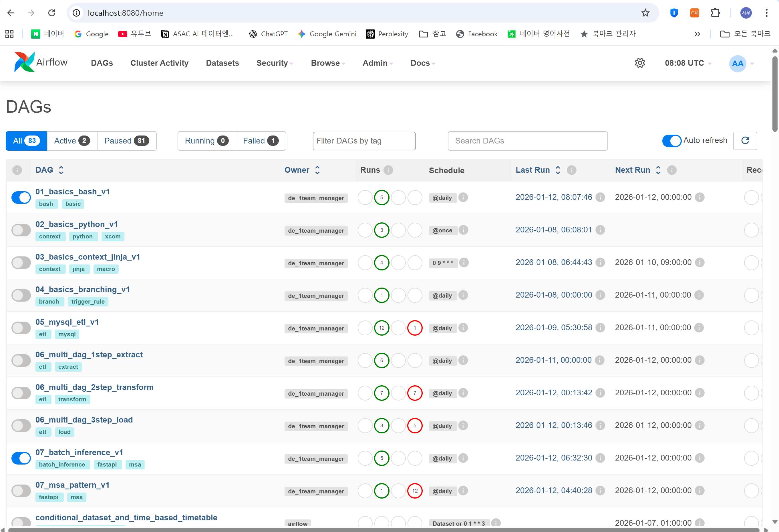Turn off the Auto-refresh switch
Screen dimensions: 779x532
click(x=671, y=141)
